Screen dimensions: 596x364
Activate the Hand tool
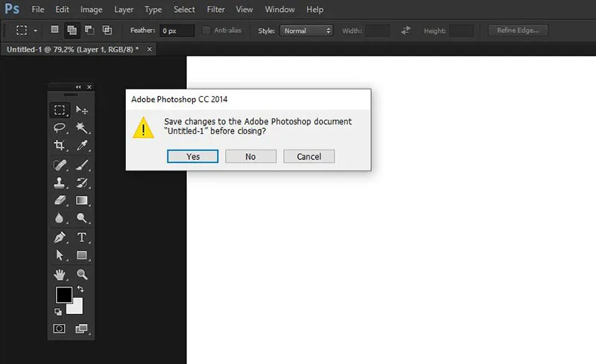point(60,275)
